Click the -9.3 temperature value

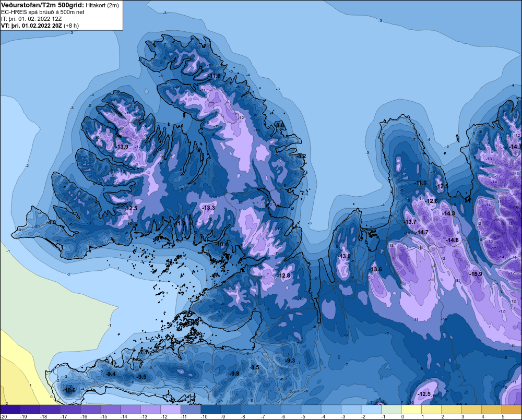[290, 361]
